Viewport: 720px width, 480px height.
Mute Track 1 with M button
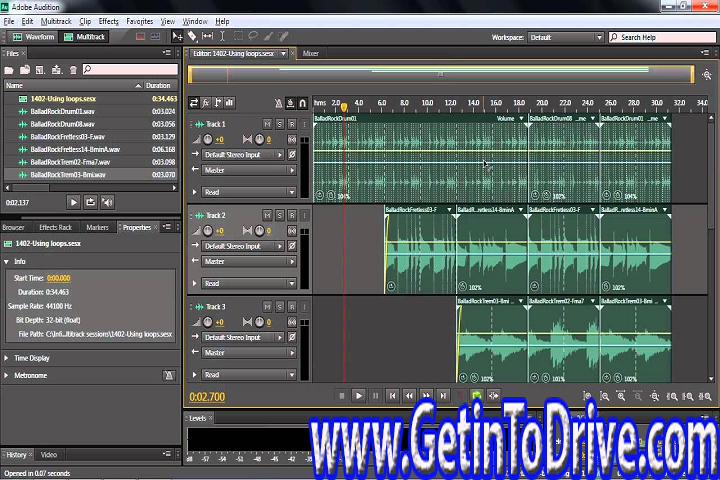[267, 124]
